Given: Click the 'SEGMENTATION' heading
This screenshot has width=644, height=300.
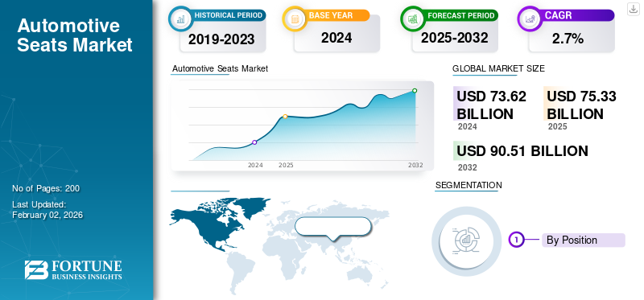Looking at the screenshot, I should 469,185.
